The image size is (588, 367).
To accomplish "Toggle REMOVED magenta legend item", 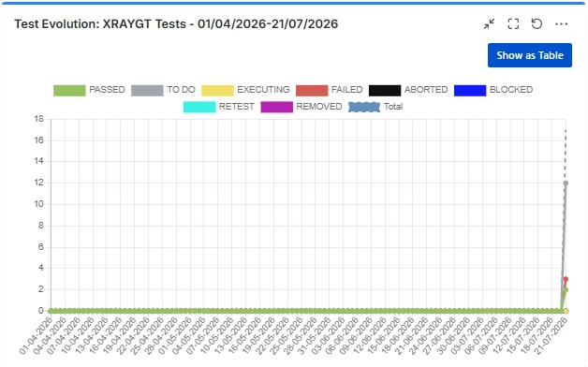I will 301,107.
